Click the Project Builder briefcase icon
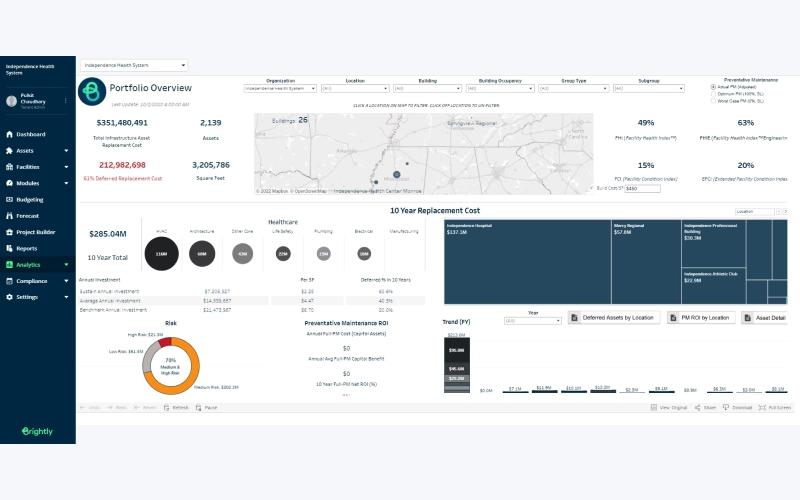The height and width of the screenshot is (500, 800). click(x=9, y=232)
